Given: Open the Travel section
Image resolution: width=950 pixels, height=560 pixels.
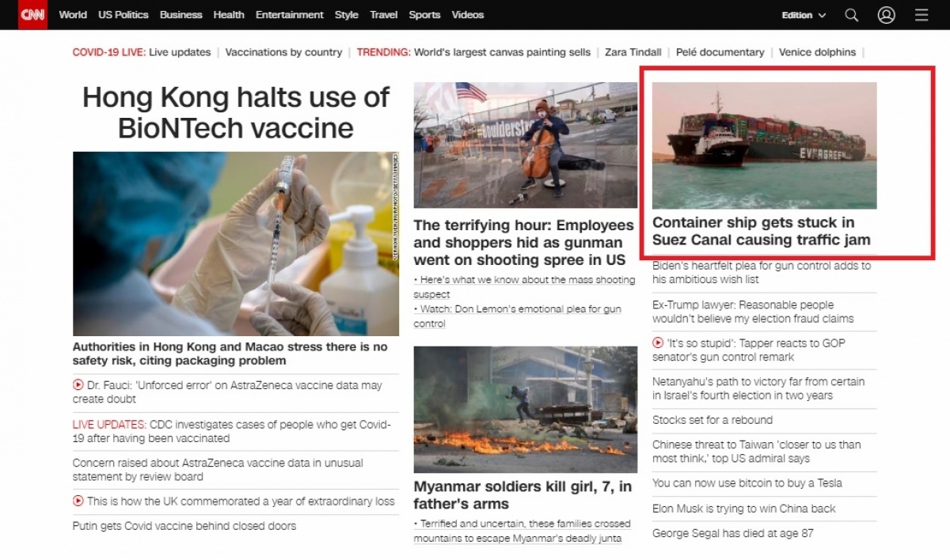Looking at the screenshot, I should [x=384, y=15].
